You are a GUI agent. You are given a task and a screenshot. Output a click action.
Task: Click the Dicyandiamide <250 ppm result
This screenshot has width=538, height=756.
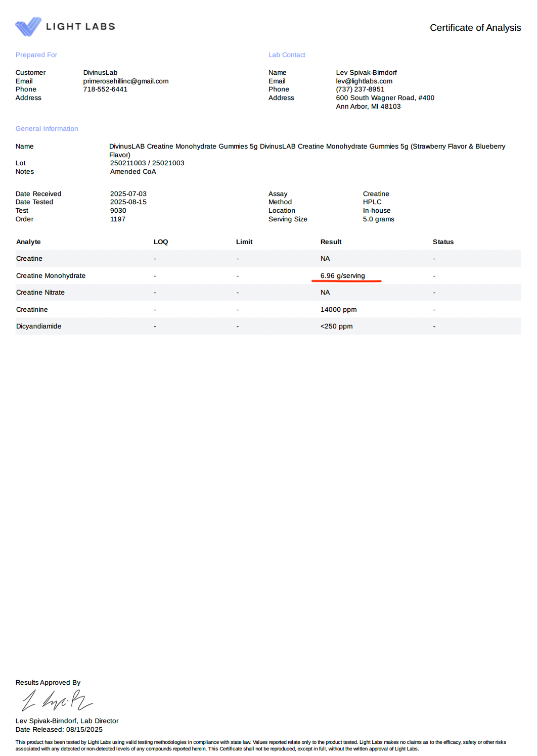(336, 326)
